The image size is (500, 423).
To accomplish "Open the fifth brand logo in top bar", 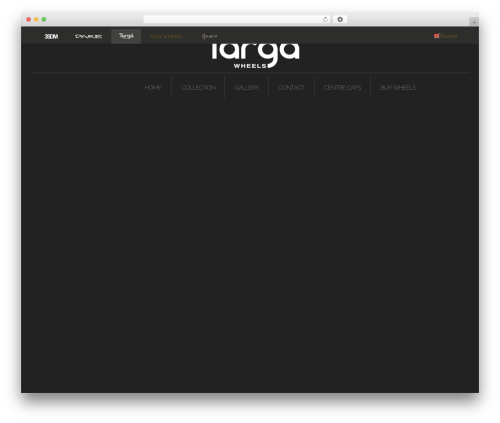I will pyautogui.click(x=209, y=36).
